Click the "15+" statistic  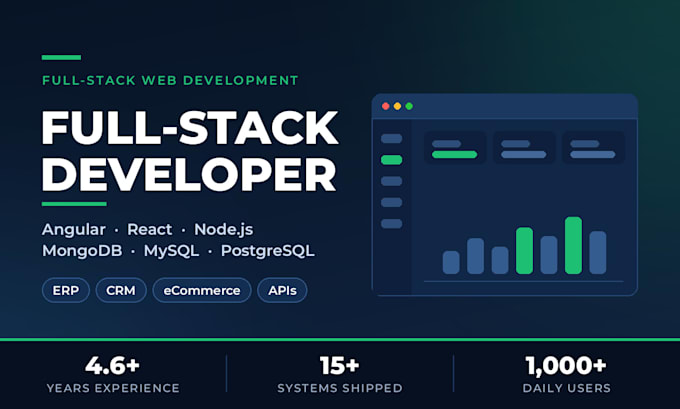point(340,365)
